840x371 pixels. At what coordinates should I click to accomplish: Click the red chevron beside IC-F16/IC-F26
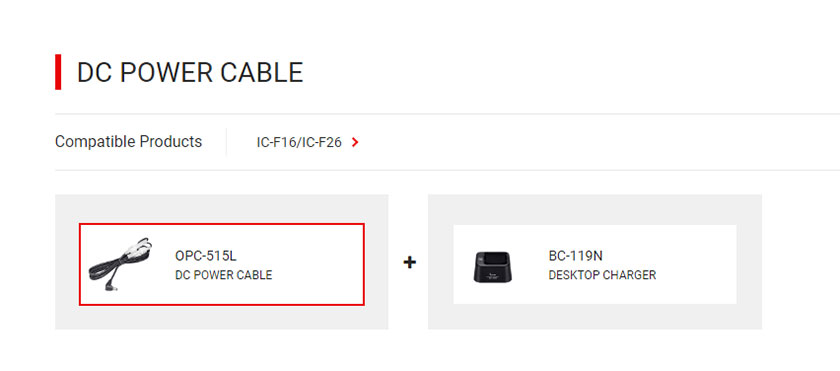coord(355,142)
